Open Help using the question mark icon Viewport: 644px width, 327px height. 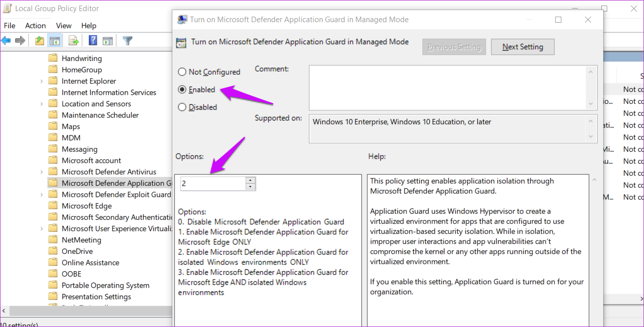[92, 40]
